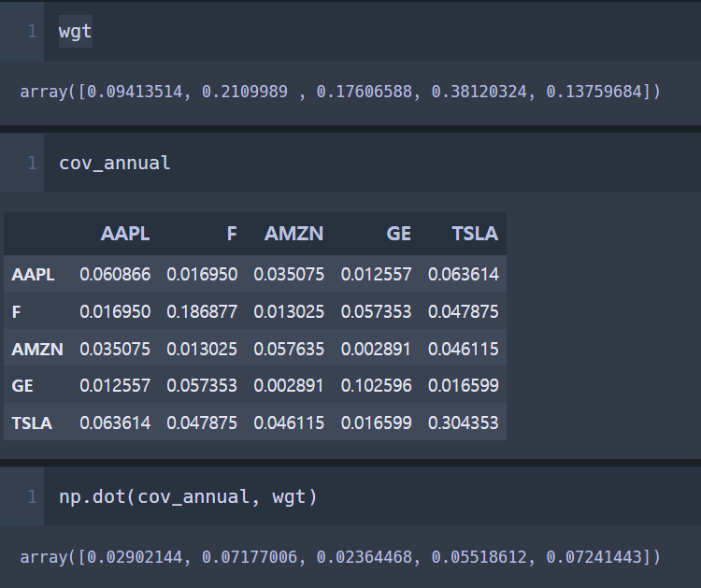
Task: Select 0.063614 in the TSLA row
Action: coord(115,423)
